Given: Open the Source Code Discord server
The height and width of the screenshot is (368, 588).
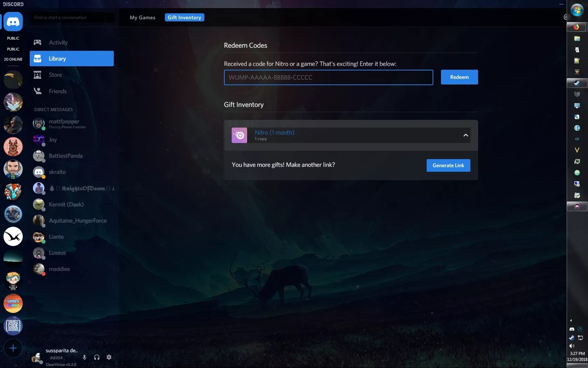Looking at the screenshot, I should coord(13,326).
